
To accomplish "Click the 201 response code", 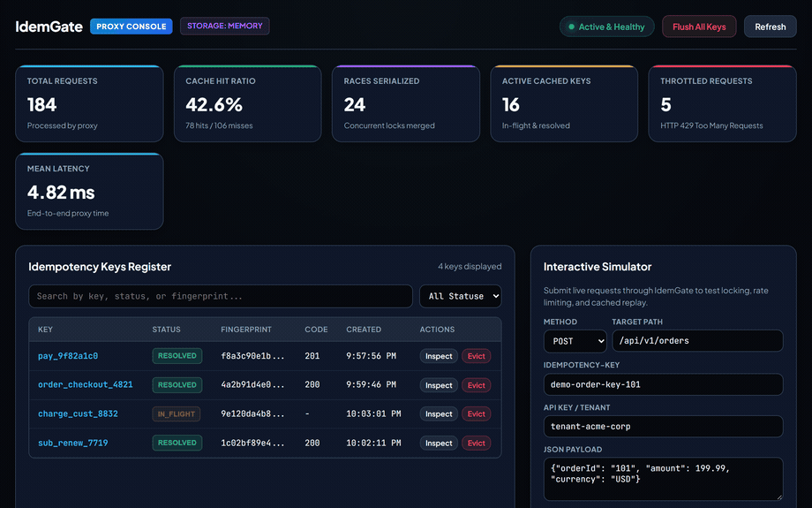I will pos(312,355).
